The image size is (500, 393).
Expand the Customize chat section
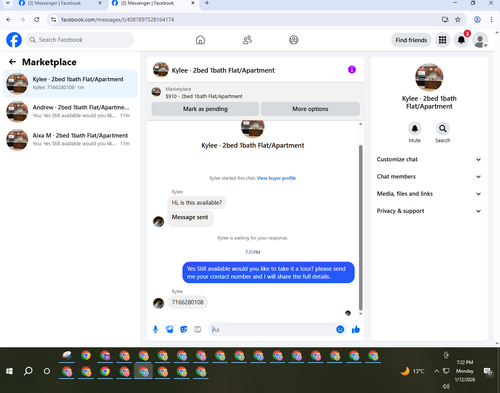click(x=429, y=159)
